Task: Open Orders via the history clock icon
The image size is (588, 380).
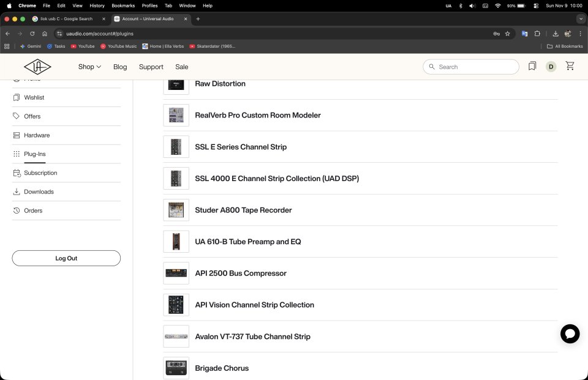Action: coord(17,210)
